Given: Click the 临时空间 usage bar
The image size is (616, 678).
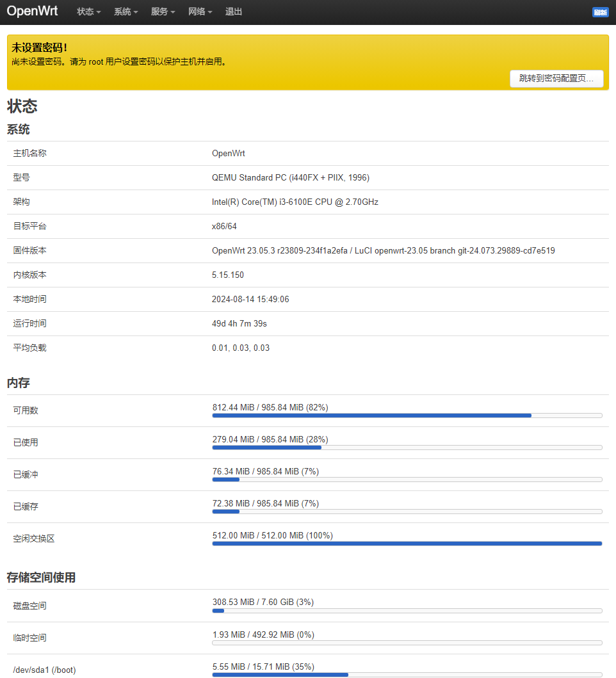Looking at the screenshot, I should coord(407,643).
